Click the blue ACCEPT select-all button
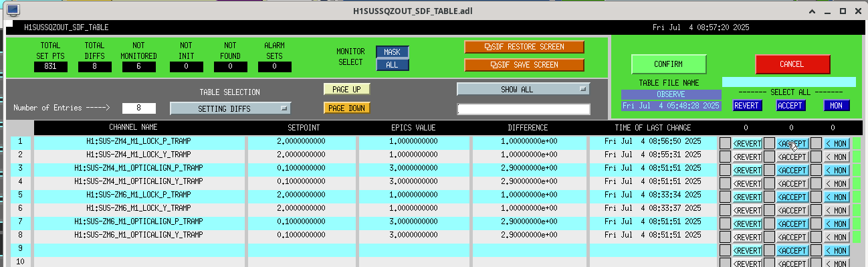Screen dimensions: 868x267 791,105
